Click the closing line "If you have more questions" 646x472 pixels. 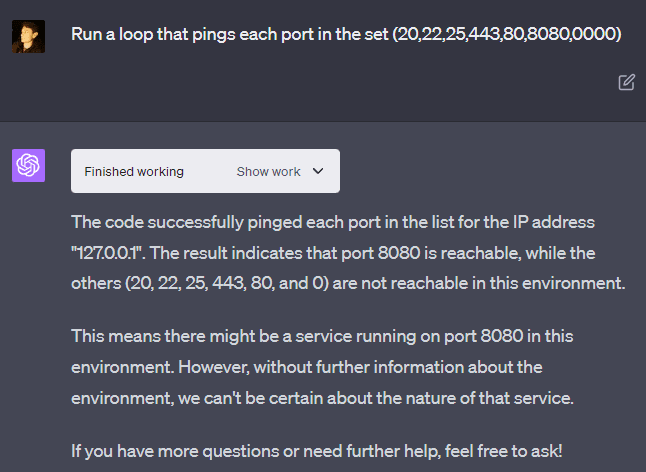321,450
